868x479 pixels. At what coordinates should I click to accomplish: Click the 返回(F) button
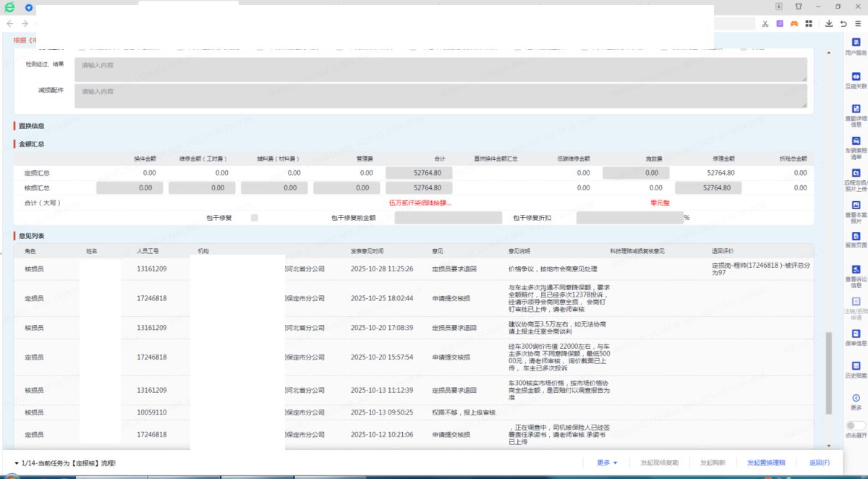pos(819,462)
